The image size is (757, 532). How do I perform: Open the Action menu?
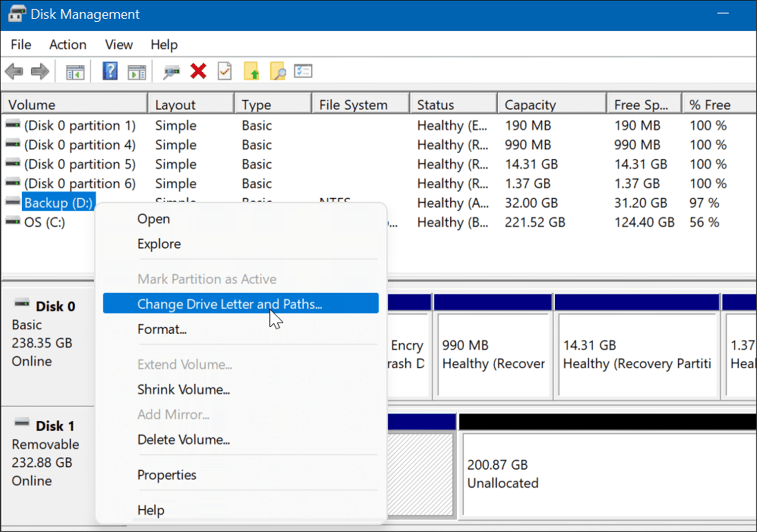click(67, 44)
